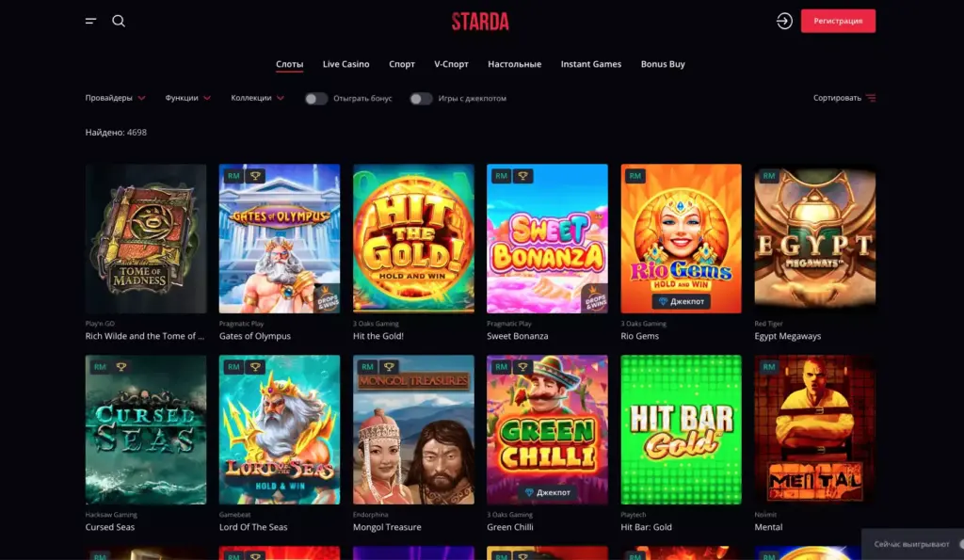Expand the Функции dropdown
The image size is (964, 560).
click(x=187, y=98)
